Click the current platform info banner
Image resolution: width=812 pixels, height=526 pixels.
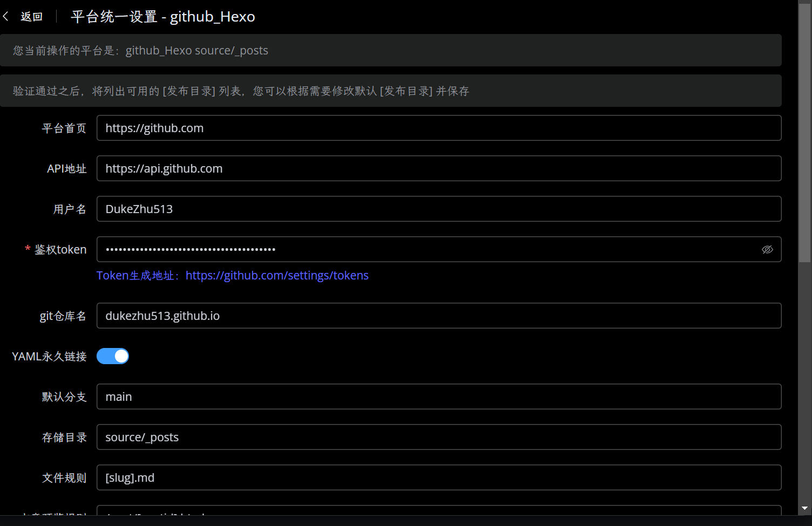[x=390, y=50]
